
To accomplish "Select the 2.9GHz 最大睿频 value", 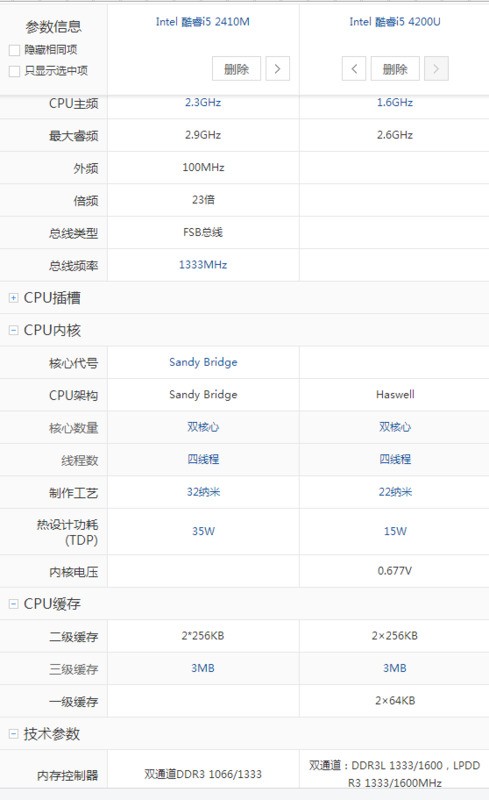I will (203, 135).
